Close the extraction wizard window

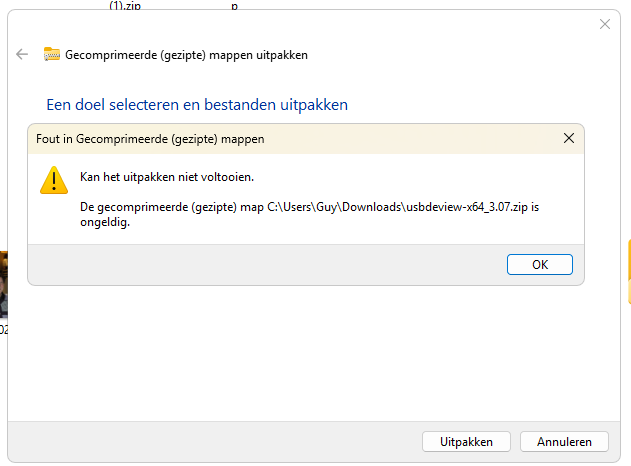point(604,24)
